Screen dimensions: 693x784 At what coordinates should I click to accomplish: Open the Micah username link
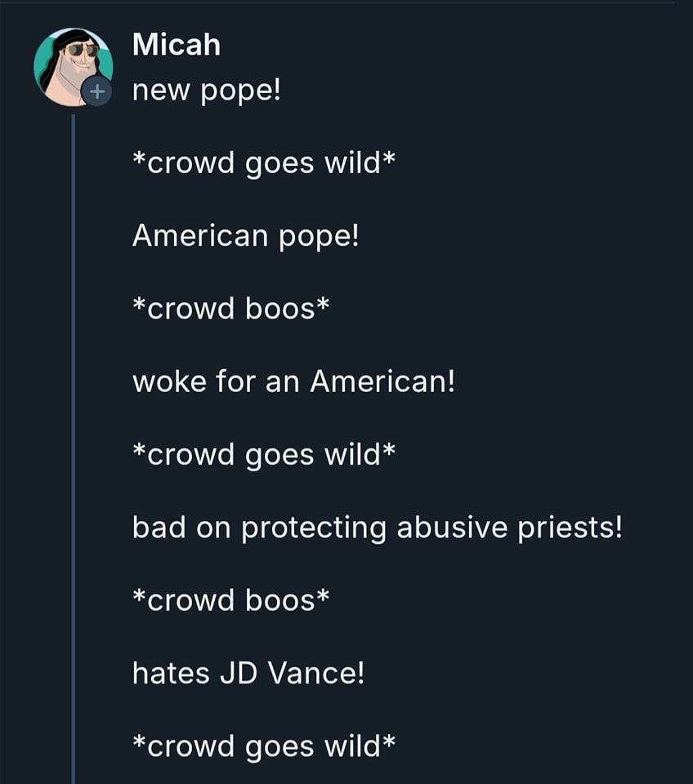point(176,45)
